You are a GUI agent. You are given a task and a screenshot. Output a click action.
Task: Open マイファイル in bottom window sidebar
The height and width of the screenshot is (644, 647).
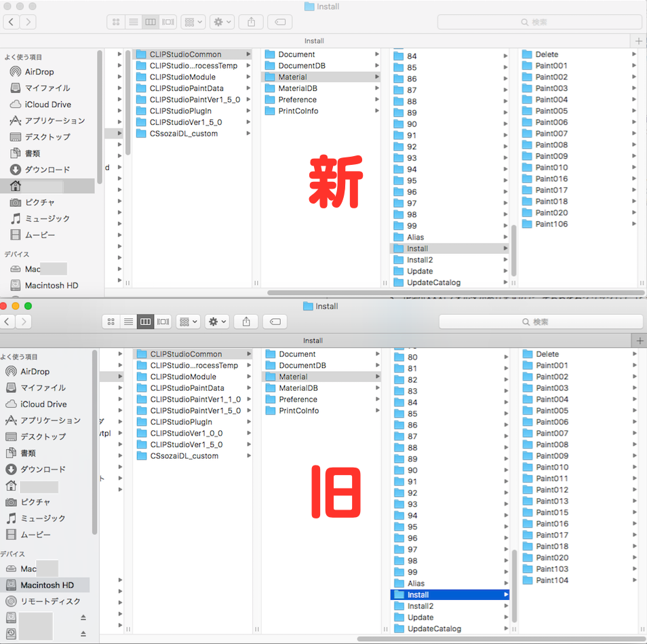point(43,387)
